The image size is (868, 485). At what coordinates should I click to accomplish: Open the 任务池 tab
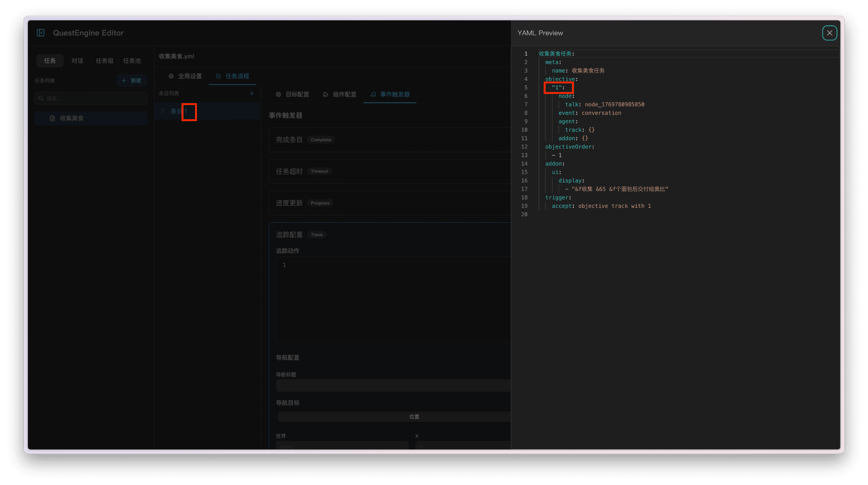[x=132, y=61]
